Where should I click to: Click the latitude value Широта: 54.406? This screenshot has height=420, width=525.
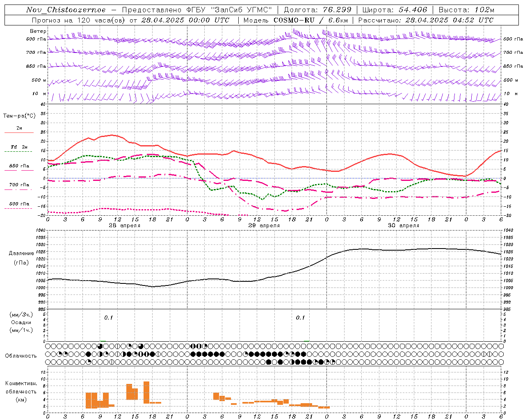coord(395,10)
